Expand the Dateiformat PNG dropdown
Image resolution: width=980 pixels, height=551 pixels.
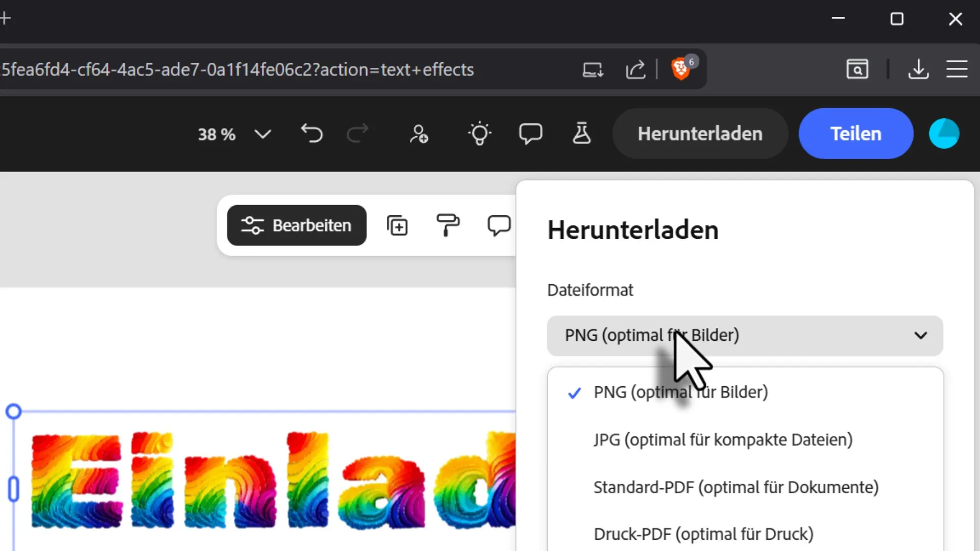point(745,336)
